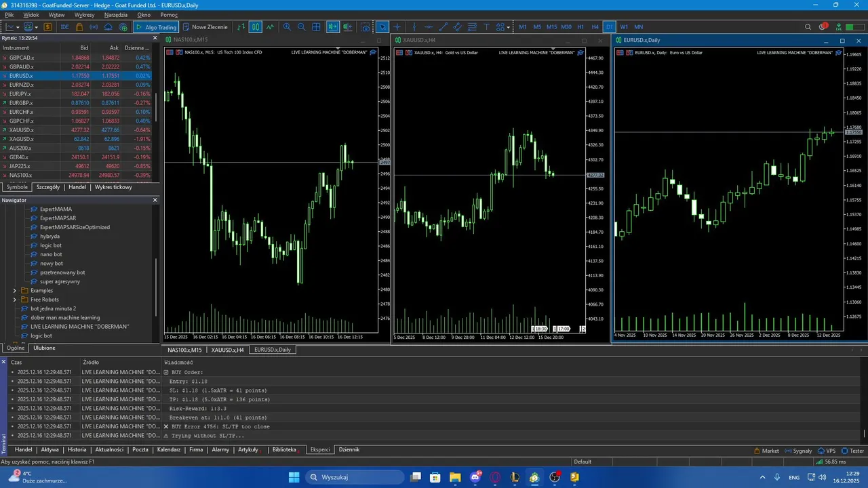Zoom in on the chart
The width and height of the screenshot is (868, 488).
pos(287,27)
